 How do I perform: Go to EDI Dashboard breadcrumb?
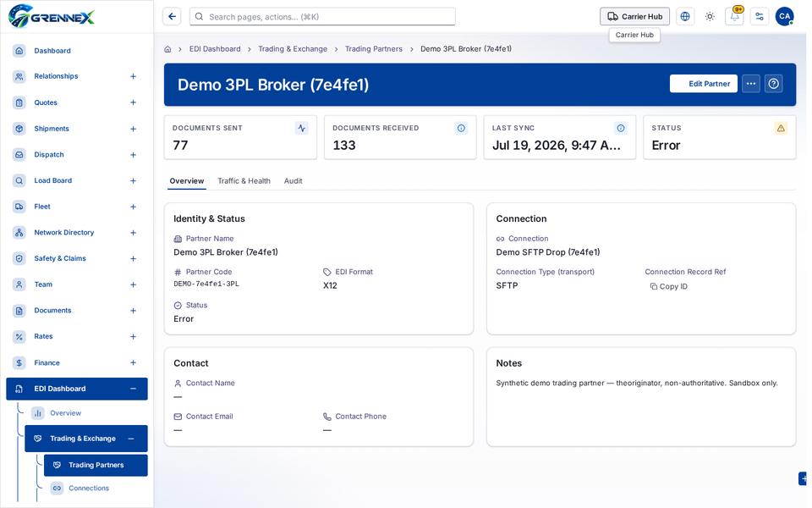(215, 49)
